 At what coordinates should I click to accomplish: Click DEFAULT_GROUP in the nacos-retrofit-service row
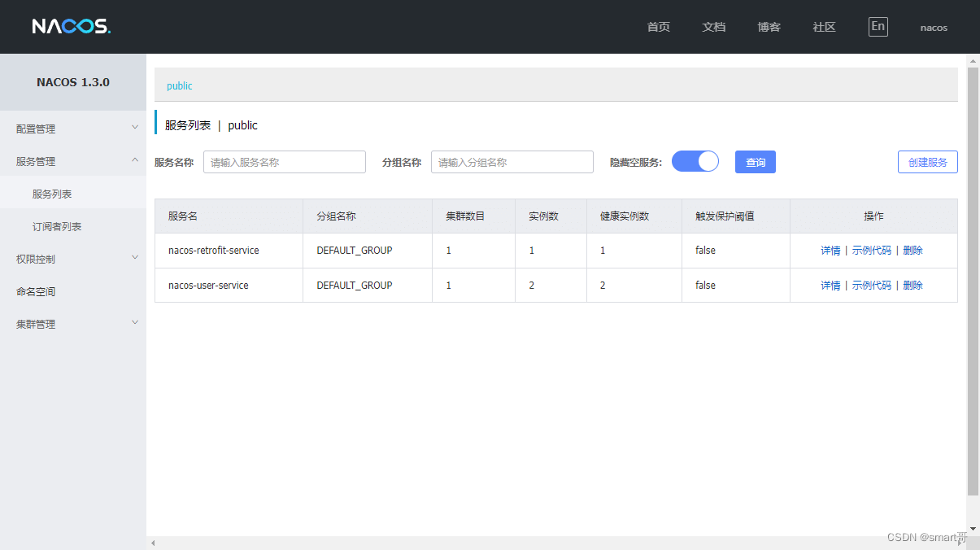click(x=355, y=251)
